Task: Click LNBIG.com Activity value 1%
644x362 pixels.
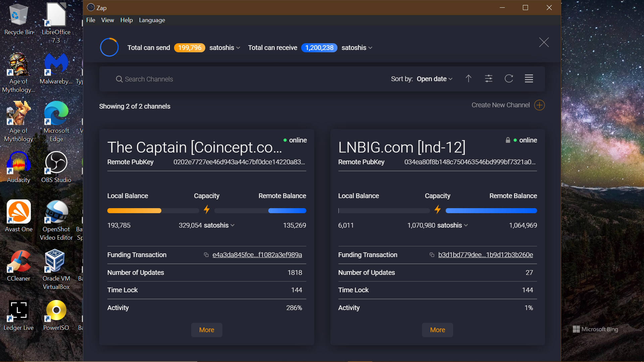Action: click(x=529, y=308)
